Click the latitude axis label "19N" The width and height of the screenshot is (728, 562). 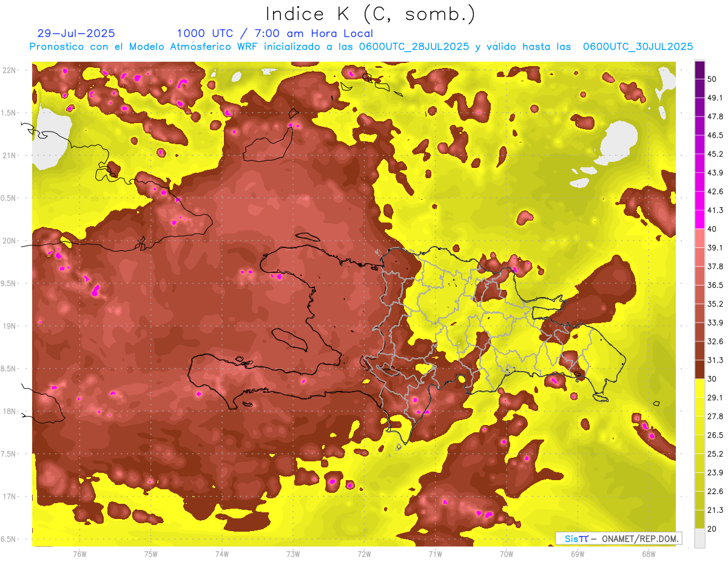[x=9, y=326]
